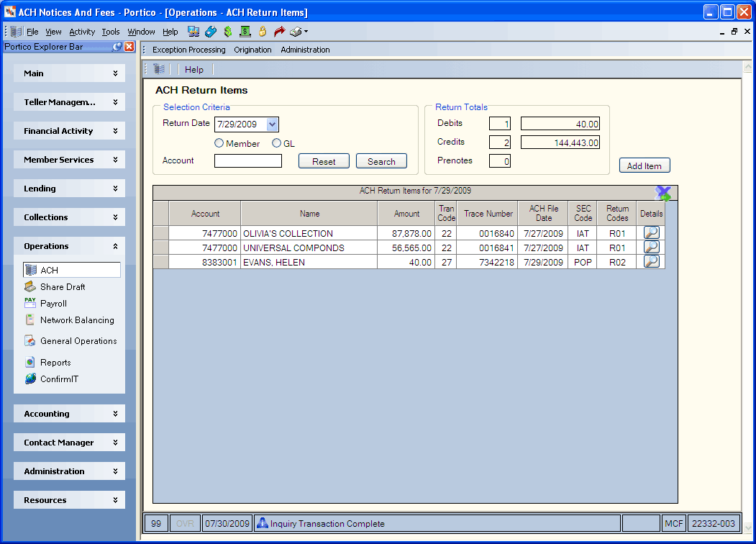
Task: Click the Add Item button
Action: coord(645,166)
